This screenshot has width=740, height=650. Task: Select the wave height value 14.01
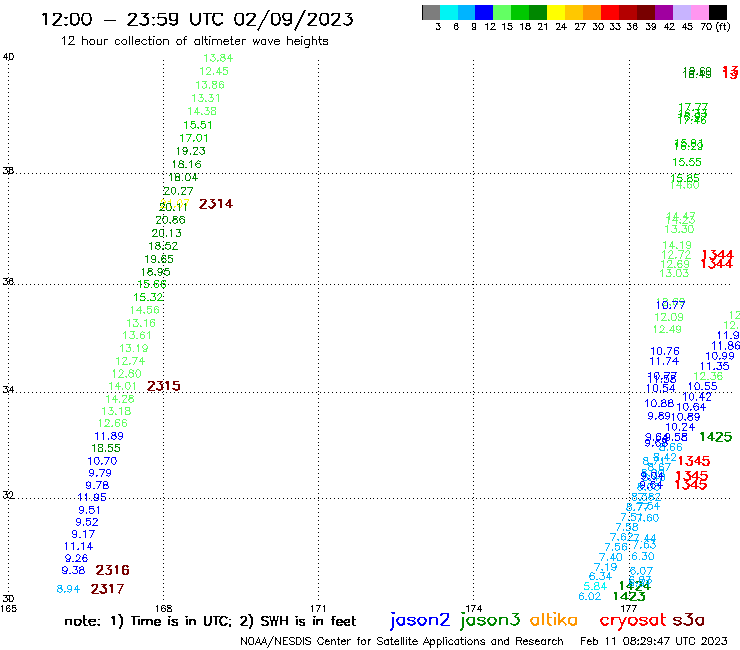(x=123, y=386)
